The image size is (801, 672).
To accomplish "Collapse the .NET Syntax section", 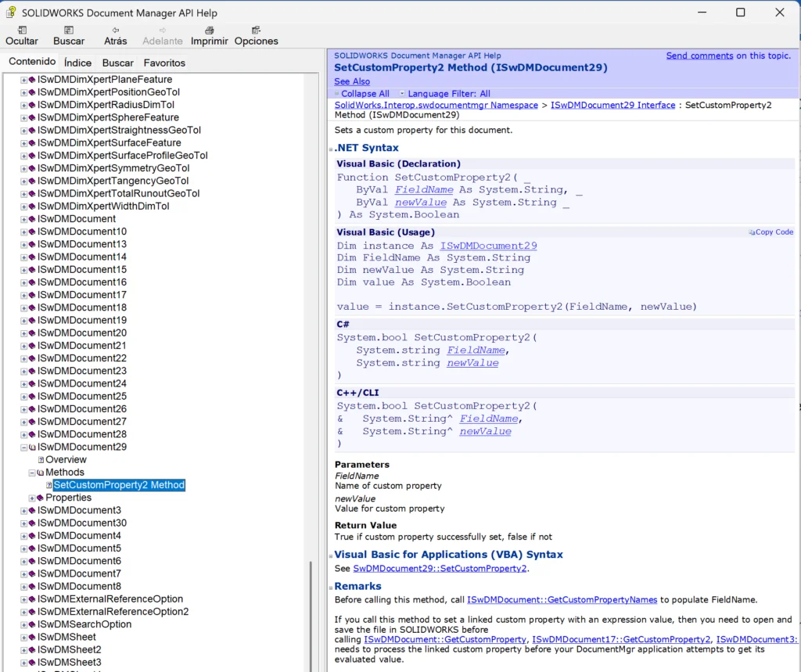I will click(331, 149).
